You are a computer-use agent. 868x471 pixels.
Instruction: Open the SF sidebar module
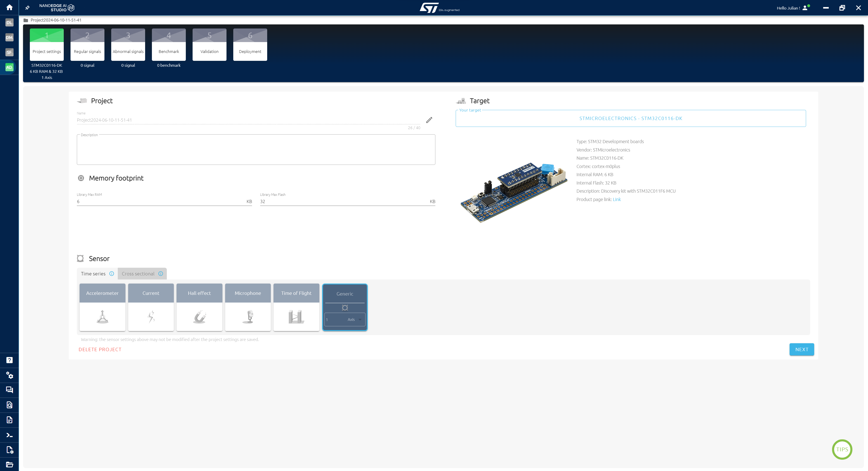tap(9, 52)
